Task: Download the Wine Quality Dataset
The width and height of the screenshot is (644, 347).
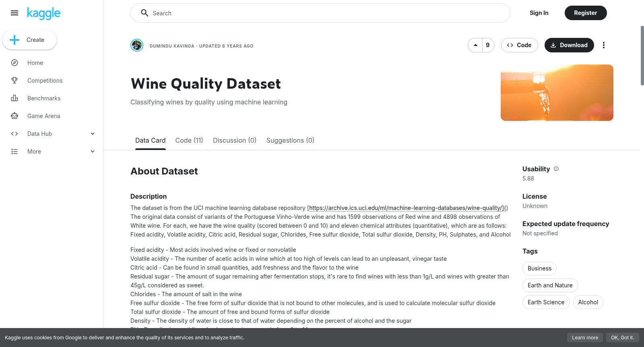Action: (x=569, y=45)
